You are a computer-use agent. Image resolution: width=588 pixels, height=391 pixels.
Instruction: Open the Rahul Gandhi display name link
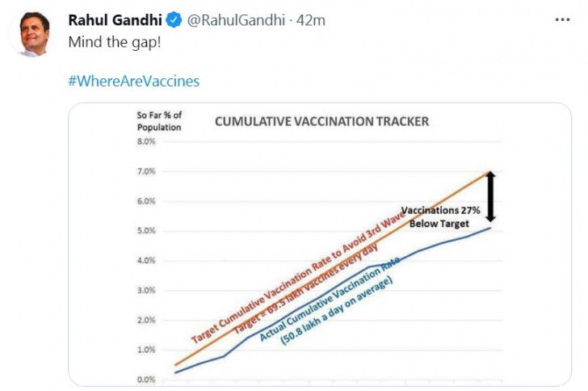point(115,20)
